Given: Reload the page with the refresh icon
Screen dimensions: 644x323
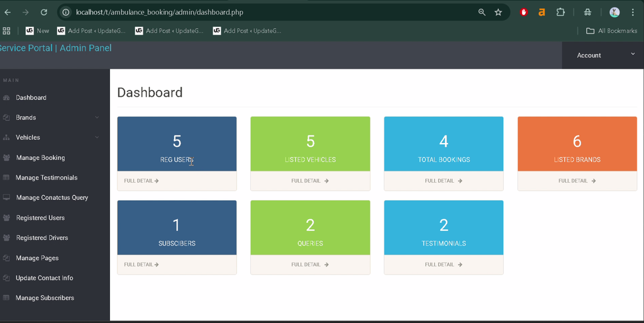Looking at the screenshot, I should [x=44, y=13].
